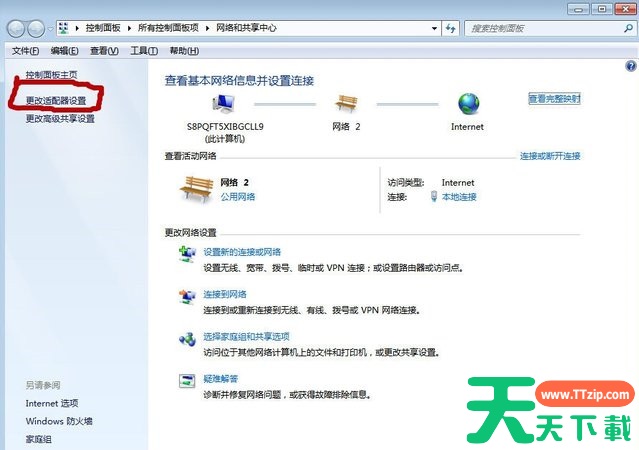This screenshot has width=639, height=450.
Task: Click the Forward navigation arrow button
Action: 36,29
